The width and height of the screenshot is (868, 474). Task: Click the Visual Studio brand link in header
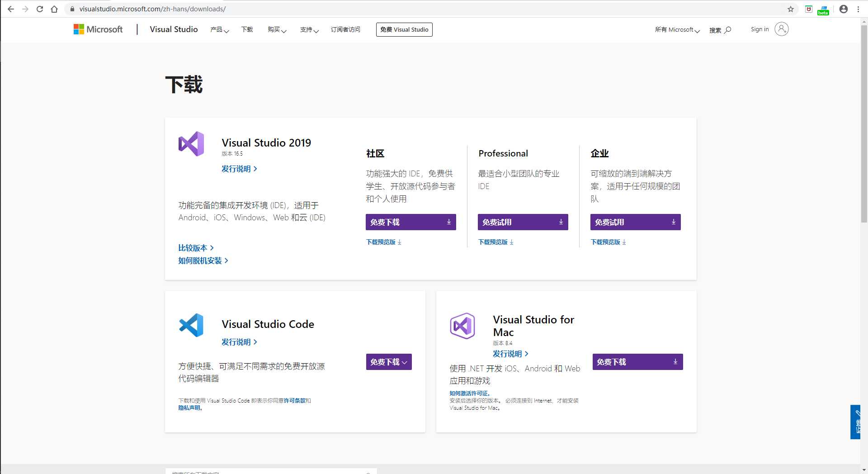[174, 29]
